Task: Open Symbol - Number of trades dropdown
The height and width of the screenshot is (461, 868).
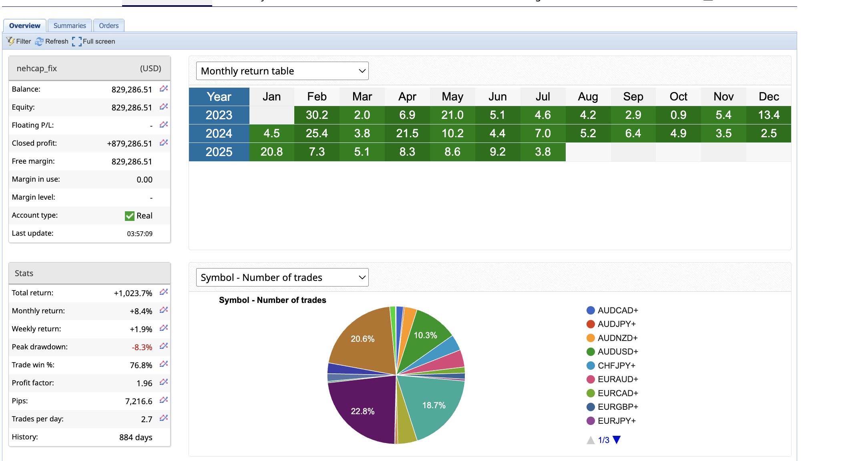Action: (x=282, y=277)
